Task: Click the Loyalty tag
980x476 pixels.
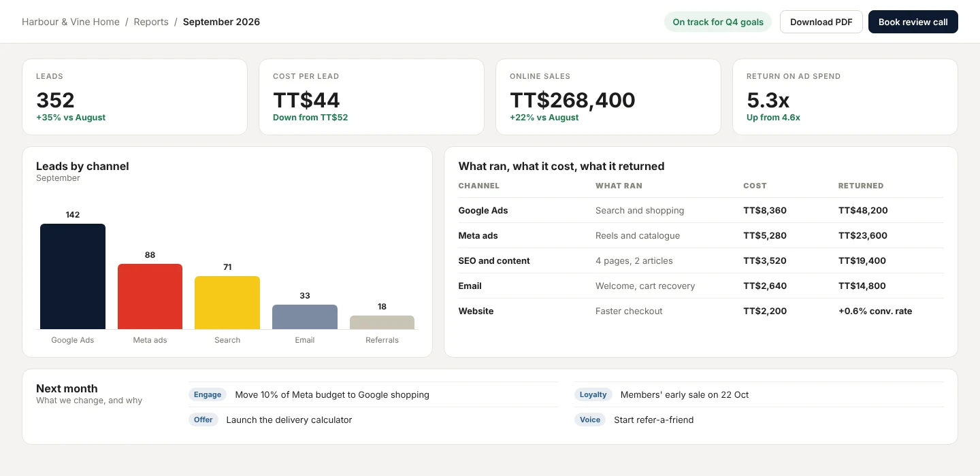Action: [x=593, y=394]
